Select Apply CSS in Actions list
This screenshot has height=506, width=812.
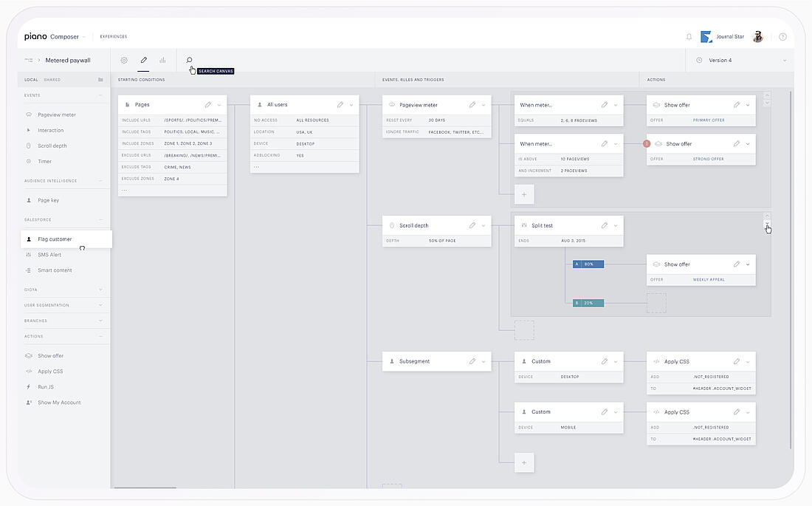(50, 372)
